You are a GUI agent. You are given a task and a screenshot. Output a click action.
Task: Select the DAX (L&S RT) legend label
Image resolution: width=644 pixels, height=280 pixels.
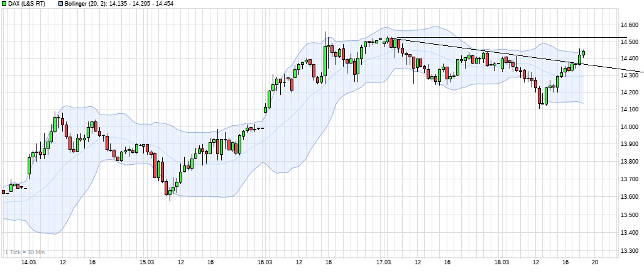coord(29,4)
